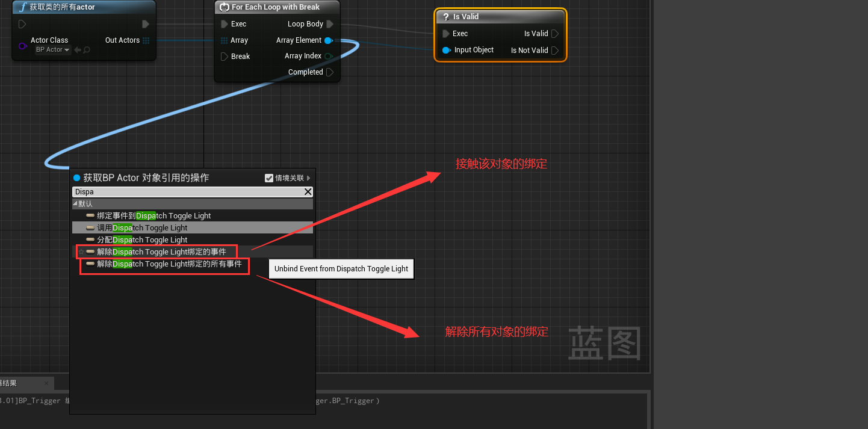Click the browse magnifier icon under Actor Class
The height and width of the screenshot is (429, 868).
click(87, 50)
